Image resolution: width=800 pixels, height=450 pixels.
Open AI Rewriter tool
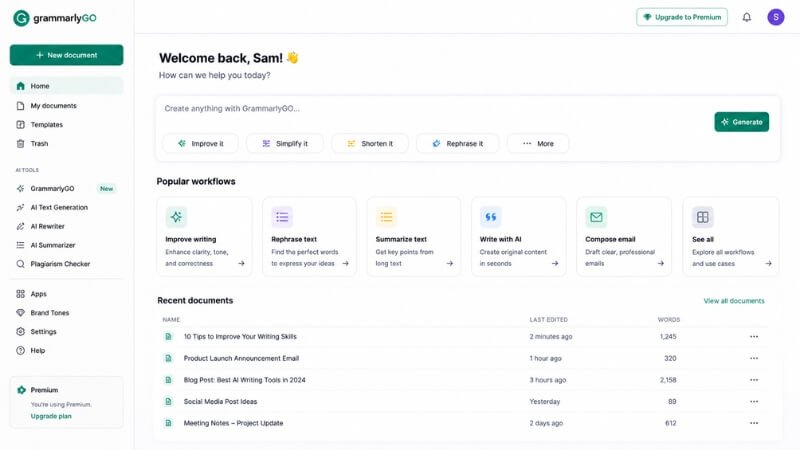point(66,226)
